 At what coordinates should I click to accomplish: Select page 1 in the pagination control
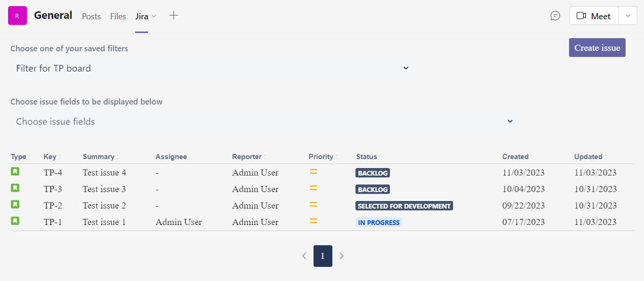coord(322,256)
